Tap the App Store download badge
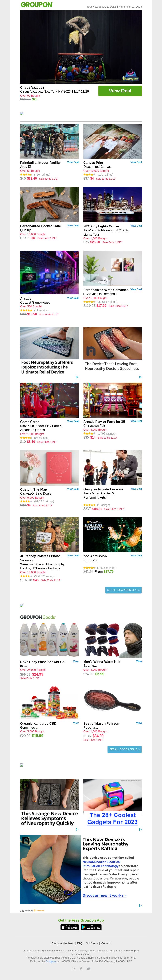 click(x=70, y=928)
